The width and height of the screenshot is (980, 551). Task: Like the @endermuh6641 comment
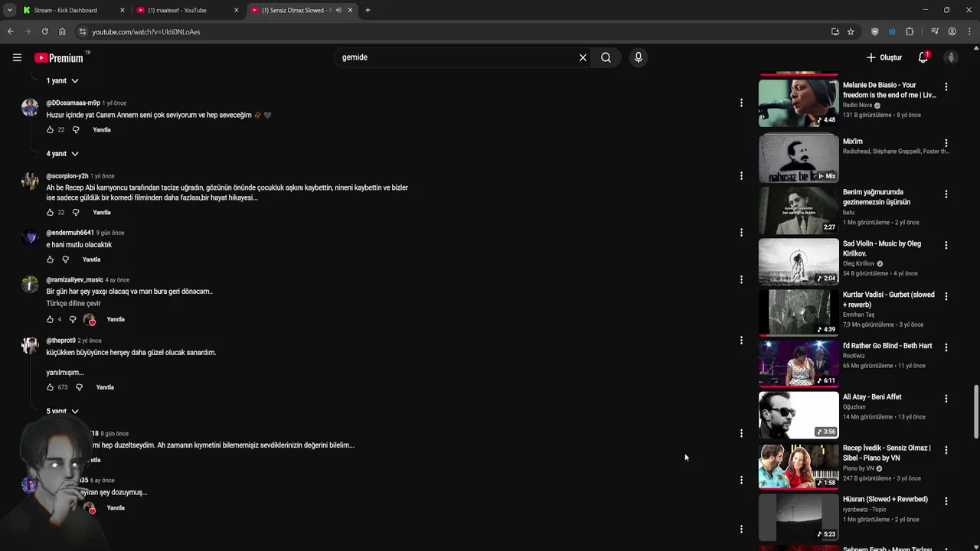[x=50, y=259]
